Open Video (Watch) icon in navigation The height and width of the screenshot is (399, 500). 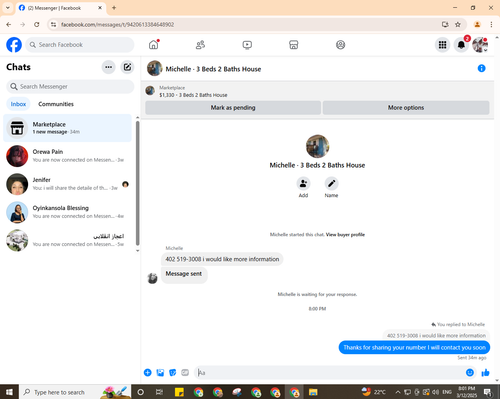coord(247,45)
